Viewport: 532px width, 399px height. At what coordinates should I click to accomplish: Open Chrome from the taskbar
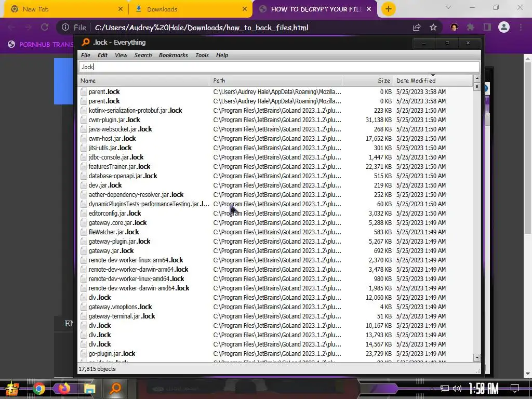coord(39,389)
